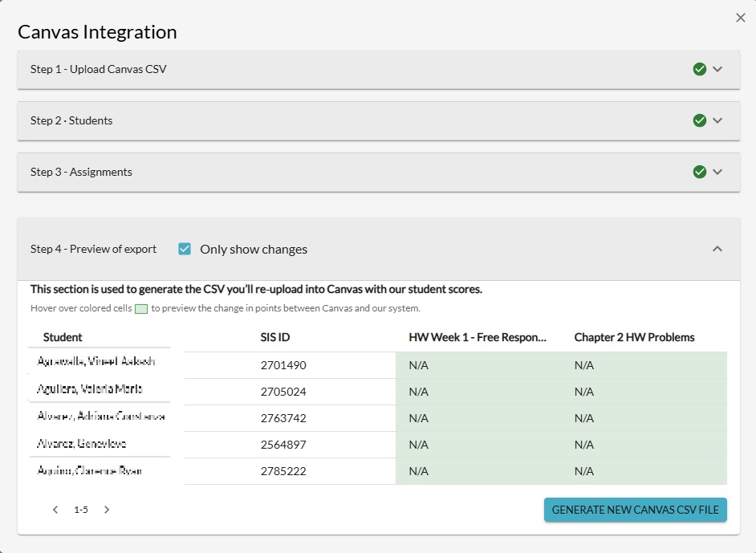Click HW Week 1 cell for 2564897

478,445
